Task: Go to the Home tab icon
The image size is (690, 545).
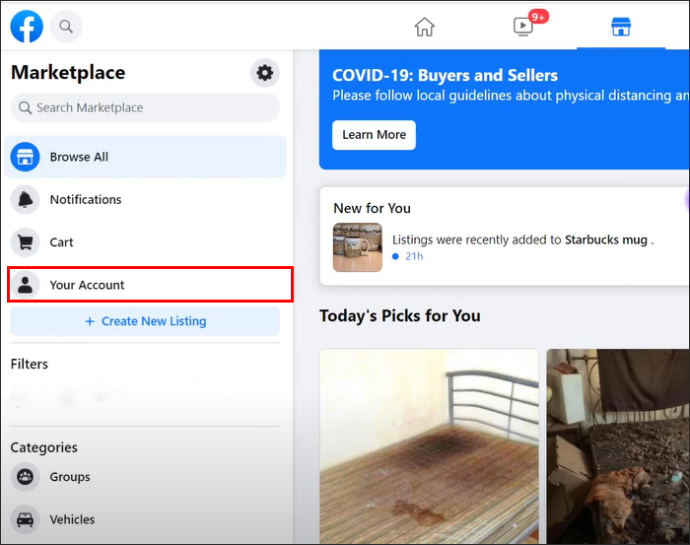Action: click(425, 27)
